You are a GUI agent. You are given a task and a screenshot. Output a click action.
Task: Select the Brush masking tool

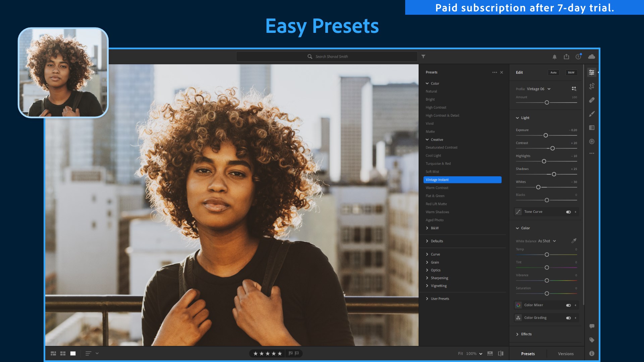592,114
